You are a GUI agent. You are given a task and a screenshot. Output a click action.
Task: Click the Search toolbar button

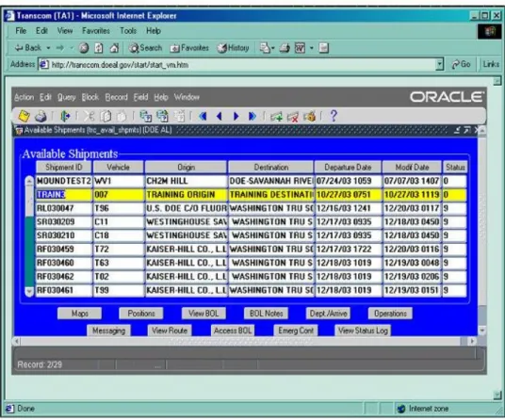click(145, 48)
